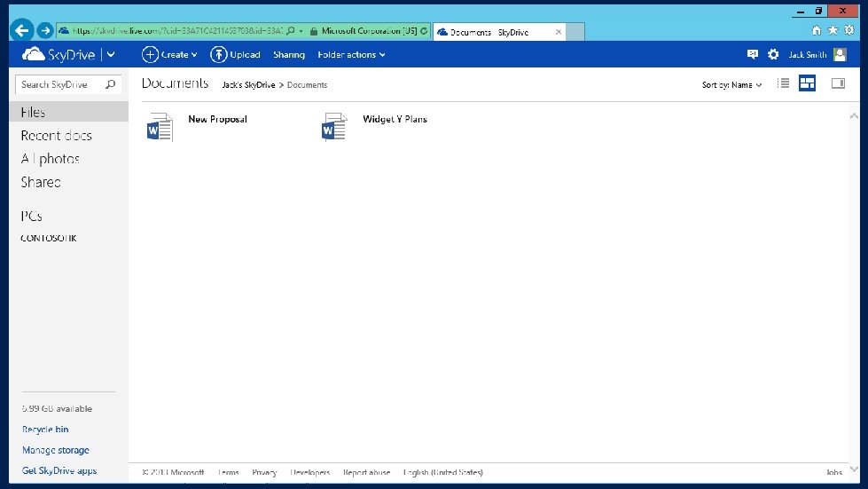Click the Microsoft Corporation [US] security badge
The height and width of the screenshot is (489, 868).
point(369,31)
